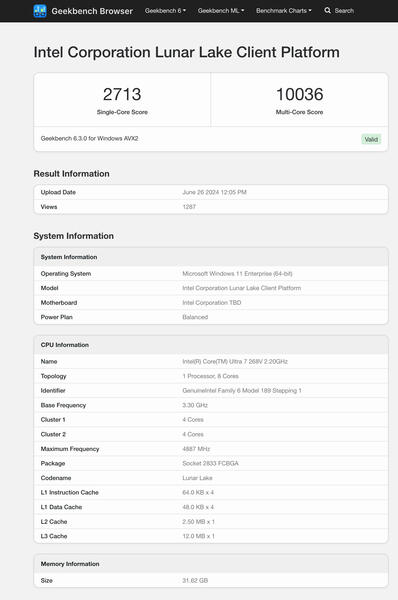Click Socket 2833 FCBGA package value
The image size is (398, 600).
[210, 463]
